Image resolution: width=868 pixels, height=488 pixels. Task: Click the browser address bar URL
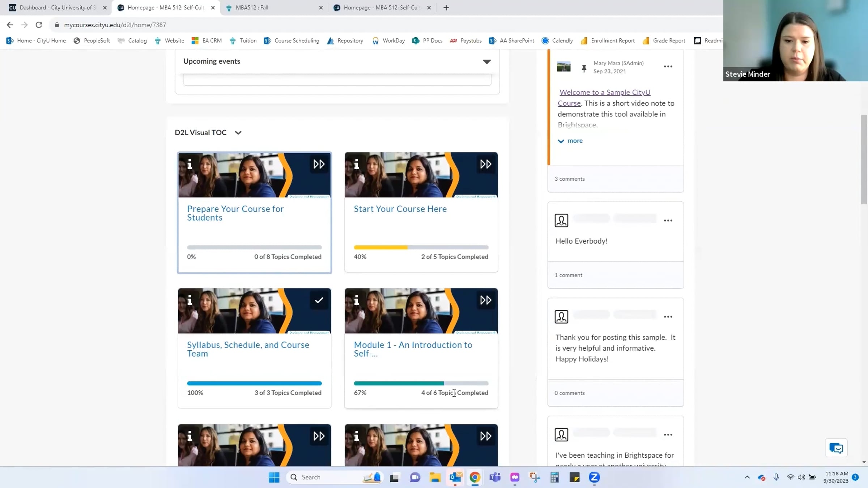pyautogui.click(x=115, y=25)
